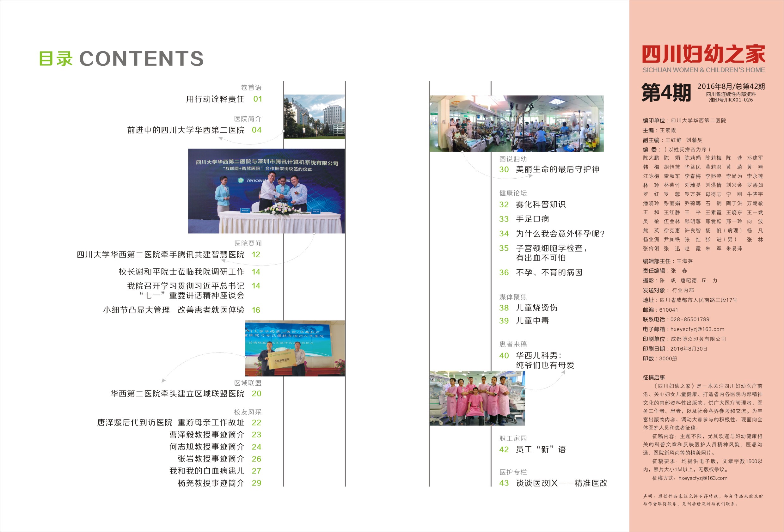Click the entry '用行动诠释责任'
Screen dimensions: 784x532
(215, 99)
